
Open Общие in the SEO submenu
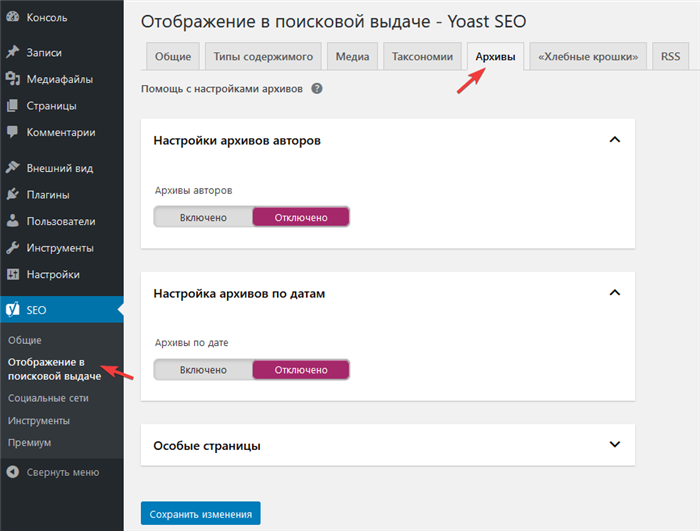point(25,340)
